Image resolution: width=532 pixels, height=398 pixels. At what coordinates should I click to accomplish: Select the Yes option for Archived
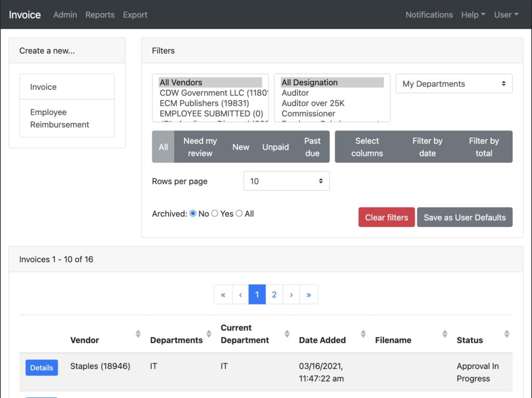pyautogui.click(x=215, y=214)
